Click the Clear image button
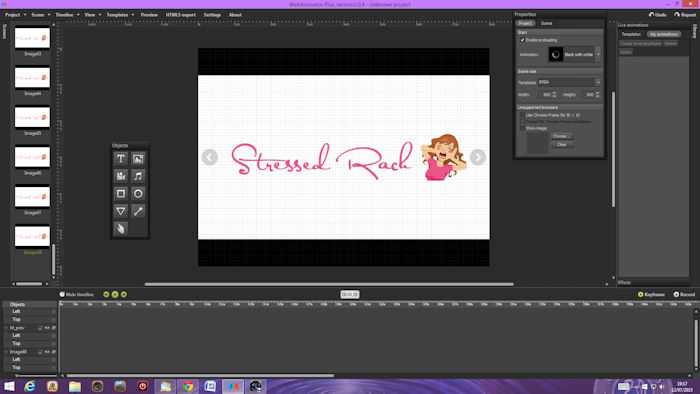The image size is (700, 394). 562,145
